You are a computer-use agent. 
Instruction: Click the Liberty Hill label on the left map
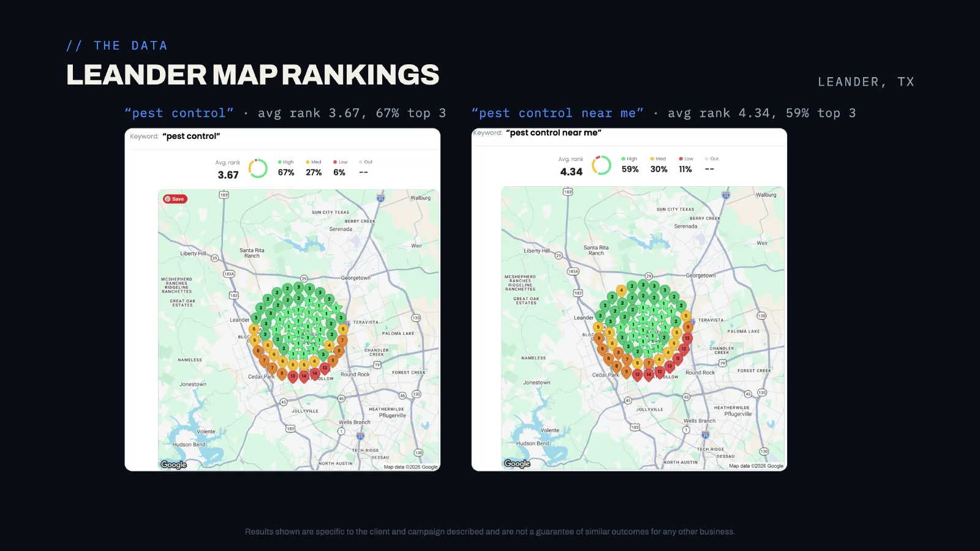pyautogui.click(x=193, y=253)
